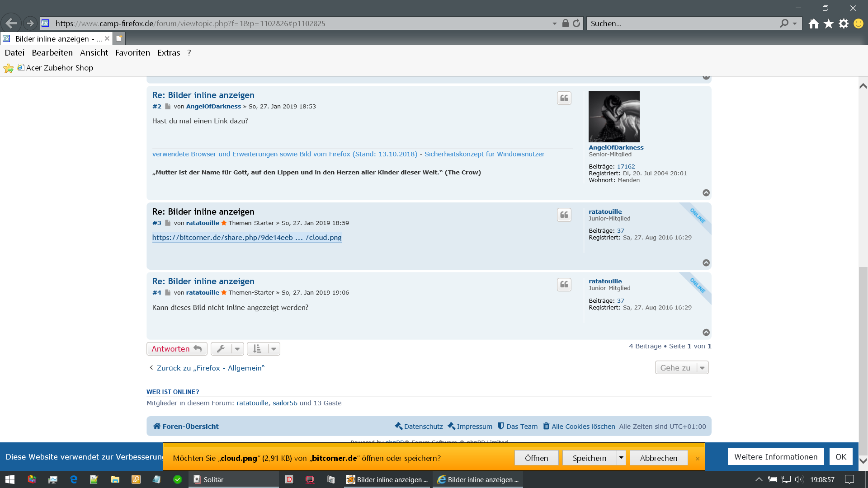Open the Extras menu
The image size is (868, 488).
tap(169, 52)
